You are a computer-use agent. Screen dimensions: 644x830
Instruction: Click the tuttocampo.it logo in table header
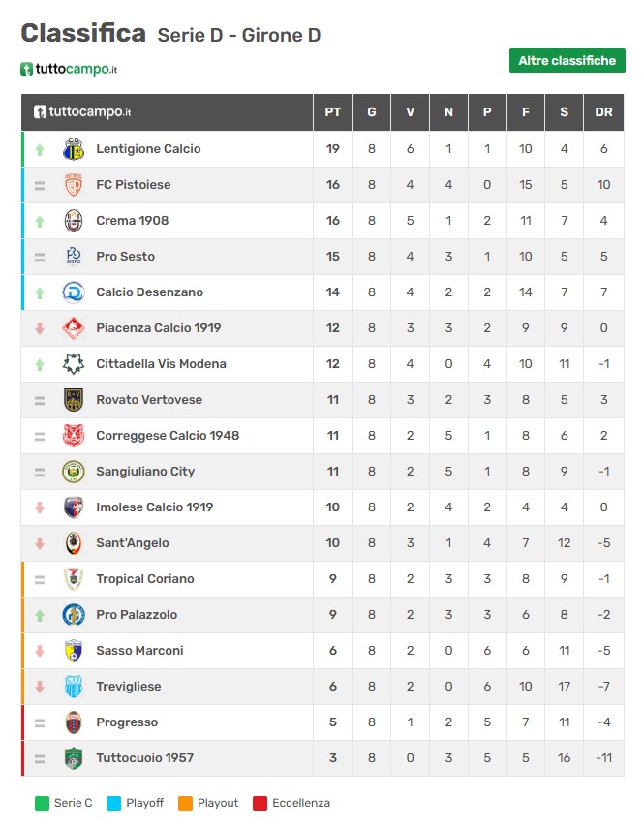(82, 112)
